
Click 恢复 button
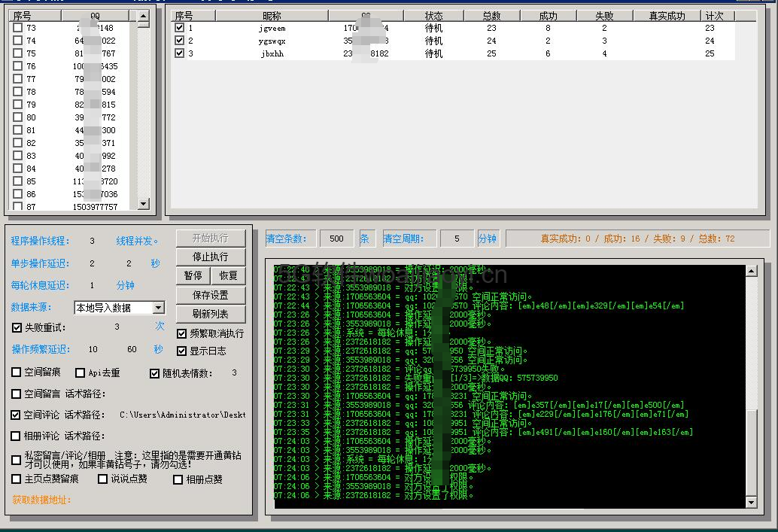(x=228, y=275)
